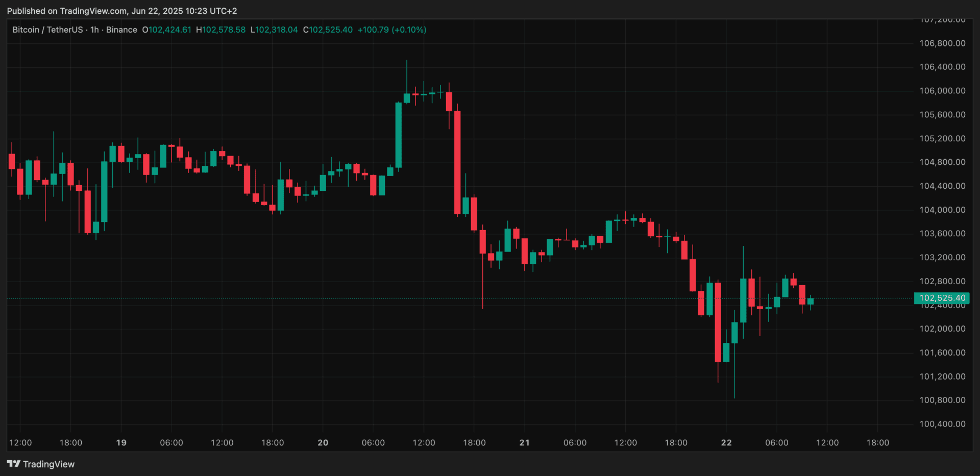The width and height of the screenshot is (980, 476).
Task: Click the last green candle on the chart
Action: pyautogui.click(x=811, y=301)
